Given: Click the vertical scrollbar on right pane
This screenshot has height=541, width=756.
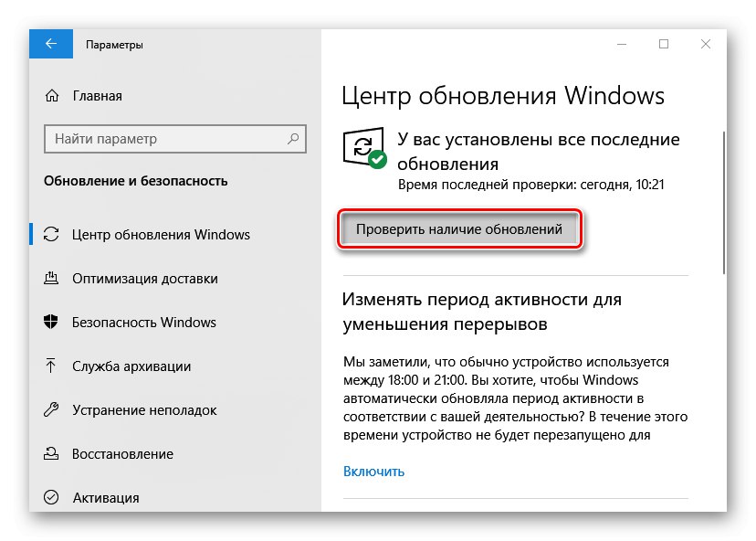Looking at the screenshot, I should [724, 203].
